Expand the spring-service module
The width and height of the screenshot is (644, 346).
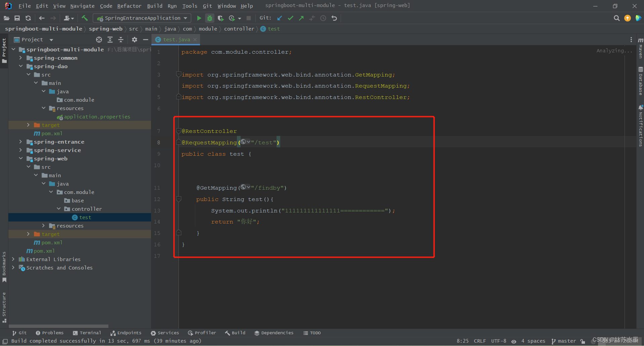tap(20, 150)
